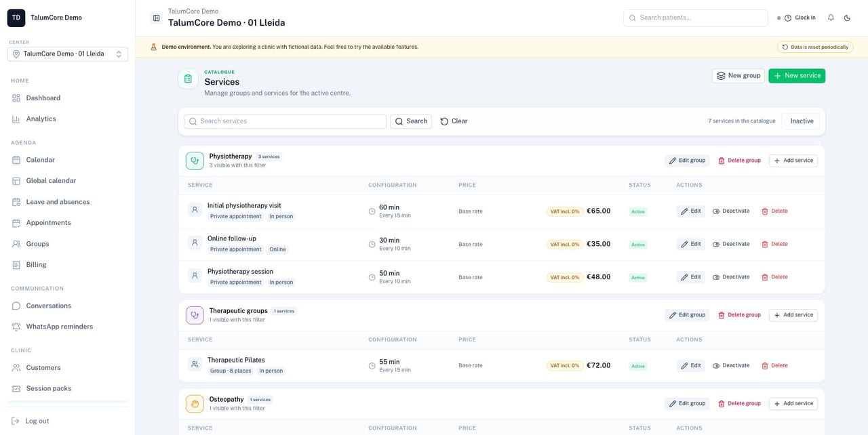The width and height of the screenshot is (868, 435).
Task: Edit the Online follow-up service
Action: [x=691, y=245]
